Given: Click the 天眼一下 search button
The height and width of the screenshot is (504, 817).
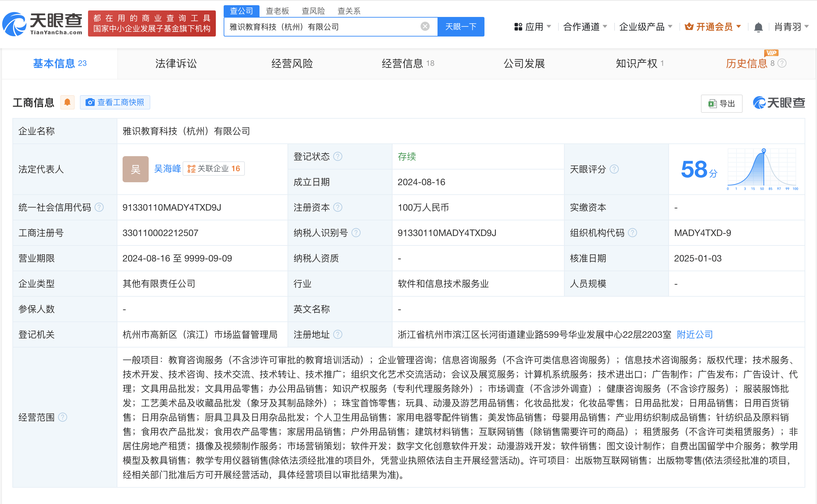Looking at the screenshot, I should [x=461, y=27].
